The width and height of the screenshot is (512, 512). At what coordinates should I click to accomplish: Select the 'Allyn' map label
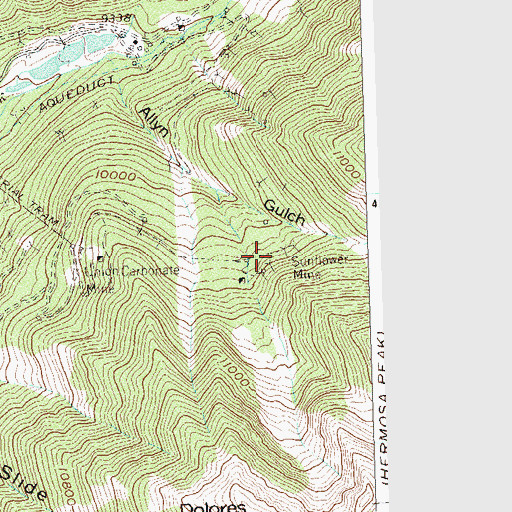[154, 122]
